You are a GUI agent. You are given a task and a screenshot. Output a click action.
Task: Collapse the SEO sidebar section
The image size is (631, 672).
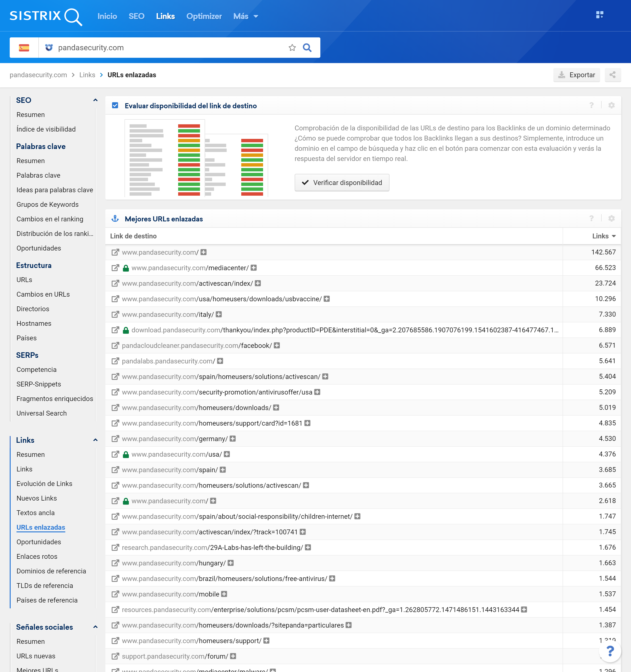click(x=95, y=100)
